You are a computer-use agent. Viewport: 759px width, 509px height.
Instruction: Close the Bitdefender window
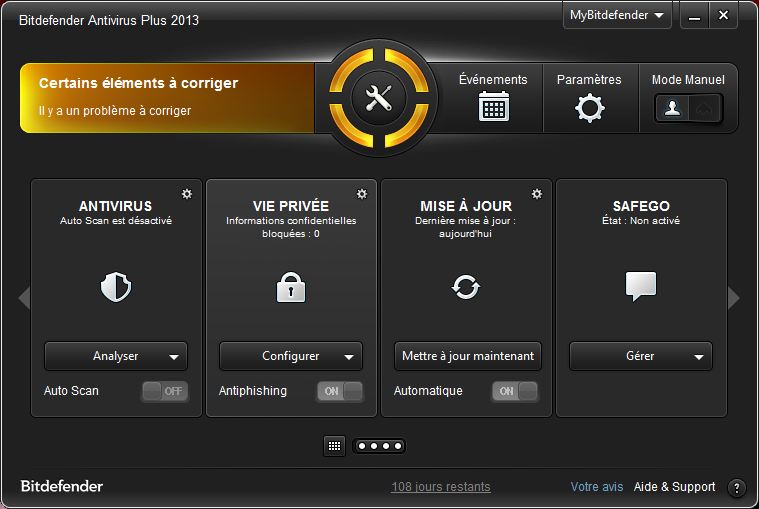pos(723,15)
